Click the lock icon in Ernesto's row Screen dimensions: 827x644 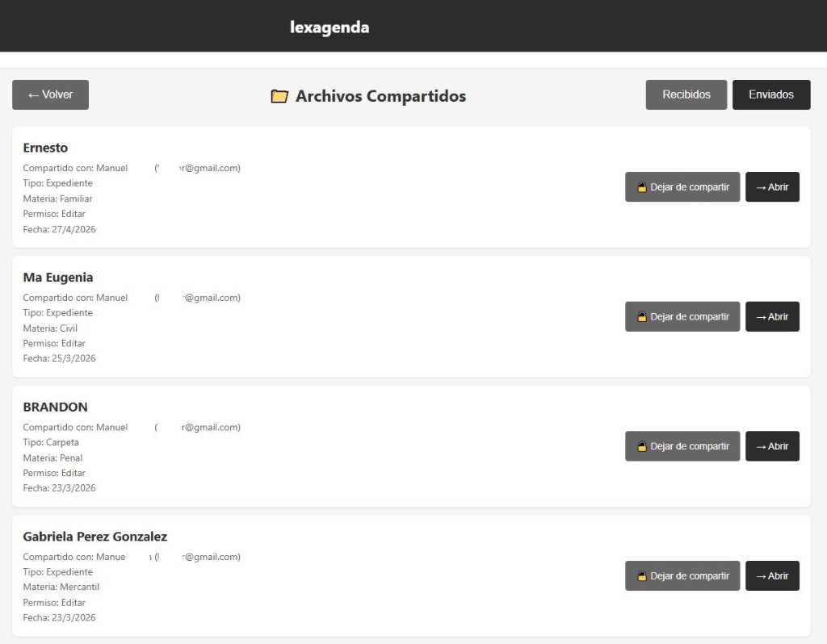click(642, 187)
